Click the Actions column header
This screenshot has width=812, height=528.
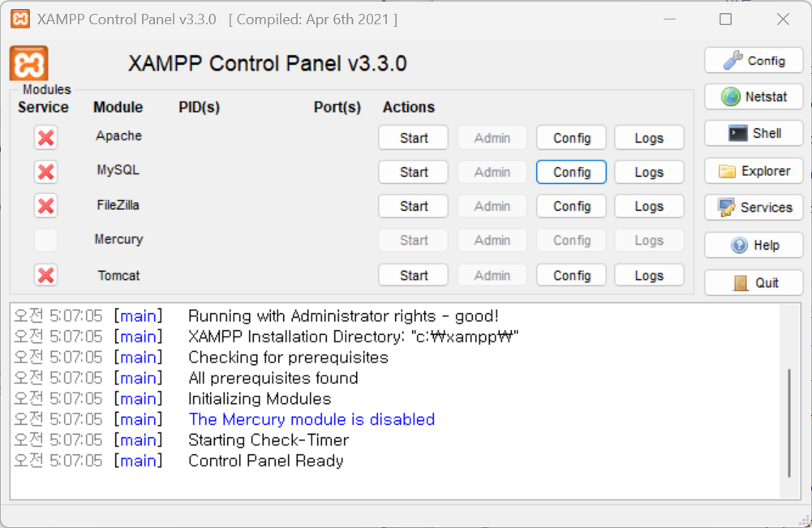click(x=409, y=107)
